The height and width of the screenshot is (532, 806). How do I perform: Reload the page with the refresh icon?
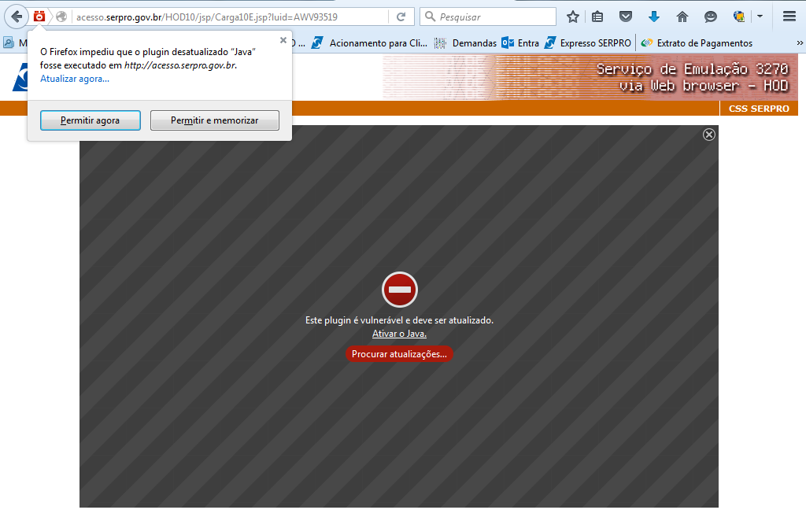click(401, 17)
